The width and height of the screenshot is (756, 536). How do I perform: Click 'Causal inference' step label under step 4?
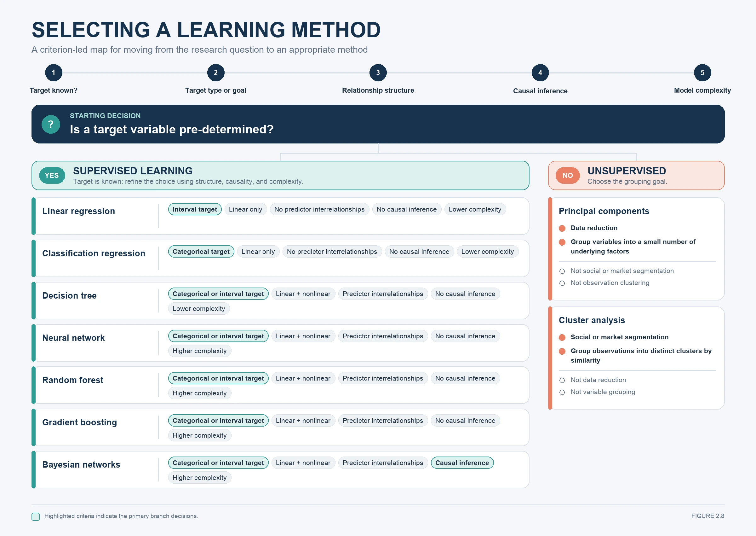(540, 91)
